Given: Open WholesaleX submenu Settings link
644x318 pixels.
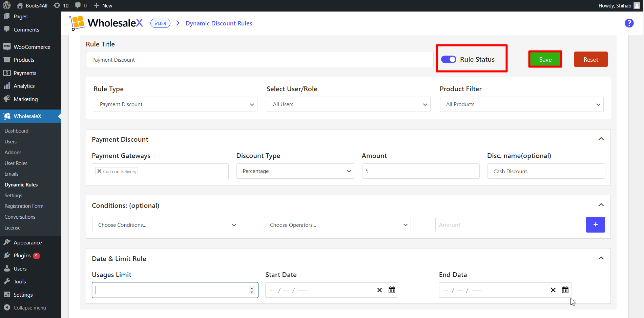Looking at the screenshot, I should click(13, 195).
